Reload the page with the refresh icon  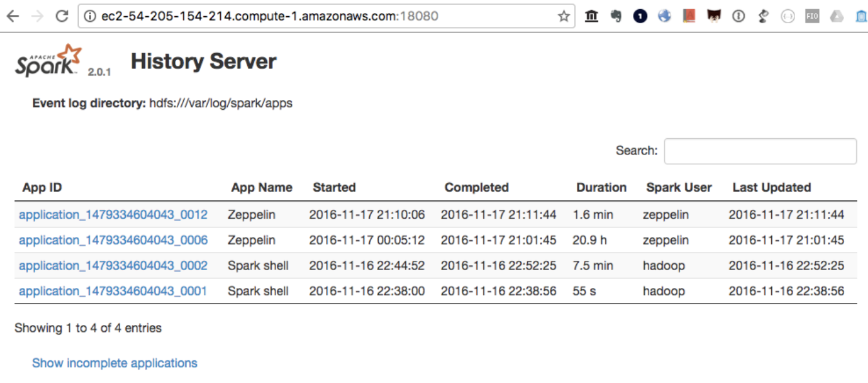62,16
